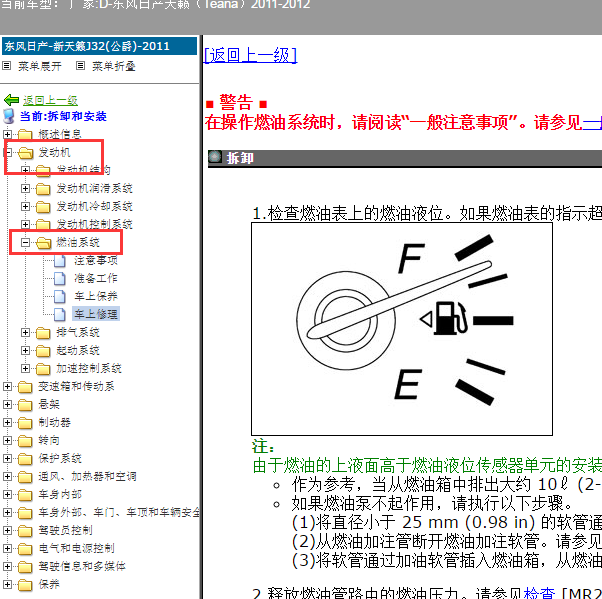Expand the 制动器 tree node
The width and height of the screenshot is (602, 599).
coord(8,422)
